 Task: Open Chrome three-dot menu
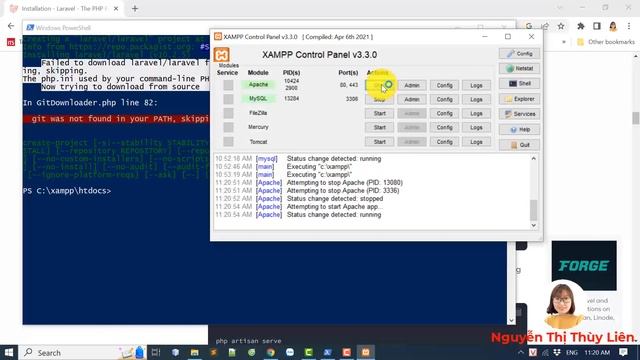point(629,26)
